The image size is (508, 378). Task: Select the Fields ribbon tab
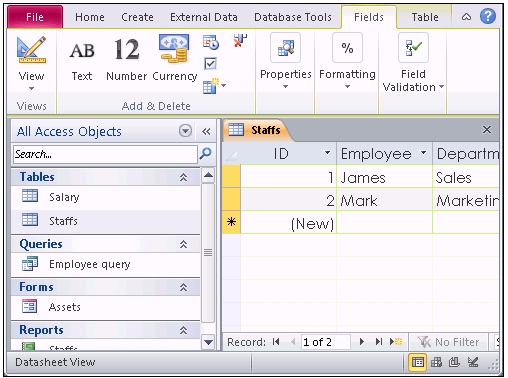(369, 17)
